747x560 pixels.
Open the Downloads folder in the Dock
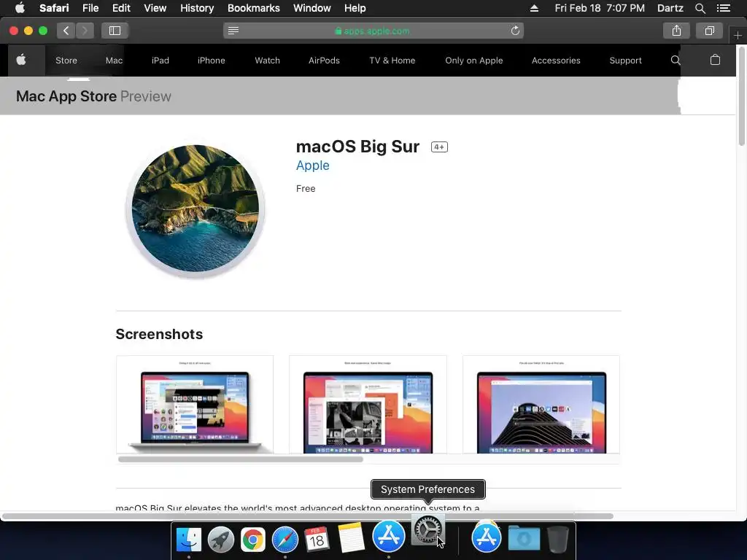[524, 539]
